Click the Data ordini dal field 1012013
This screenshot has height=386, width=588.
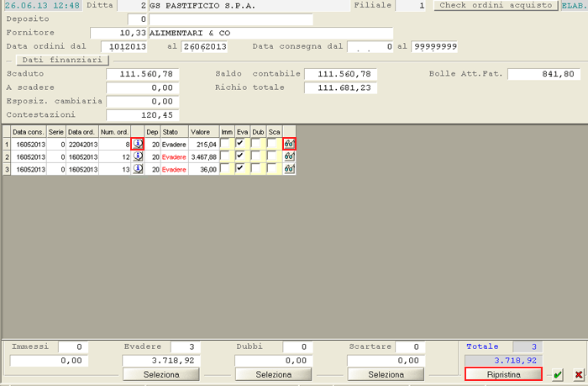pyautogui.click(x=124, y=46)
